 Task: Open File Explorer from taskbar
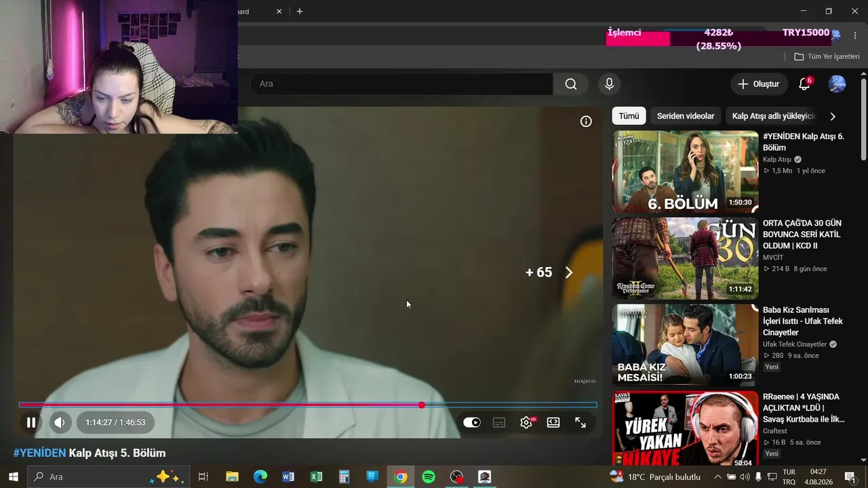pyautogui.click(x=232, y=476)
